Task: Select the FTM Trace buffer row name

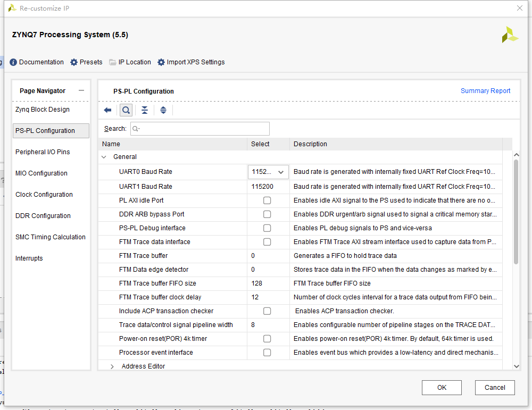Action: click(x=143, y=256)
